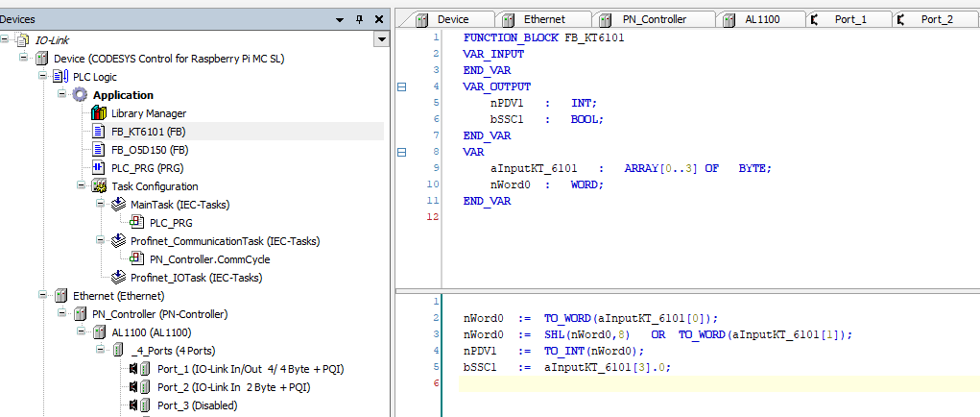Click the aInputKT_6101 array declaration
Screen dimensions: 980x417
click(632, 168)
